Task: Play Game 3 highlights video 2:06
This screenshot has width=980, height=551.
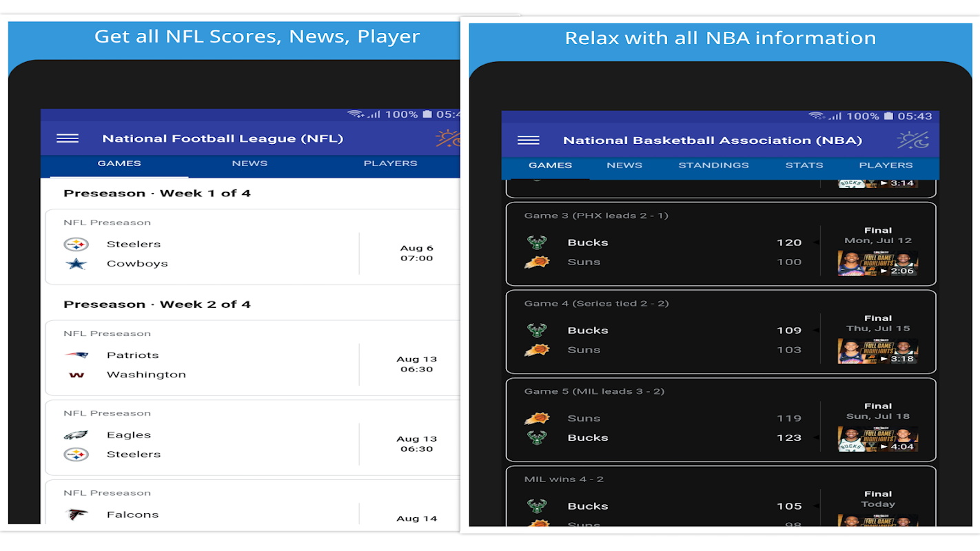Action: coord(877,263)
